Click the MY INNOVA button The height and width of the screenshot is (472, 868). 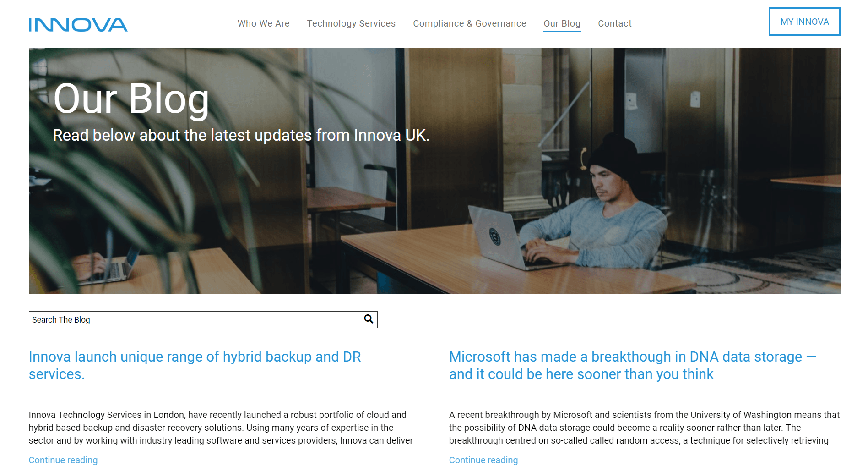[804, 22]
